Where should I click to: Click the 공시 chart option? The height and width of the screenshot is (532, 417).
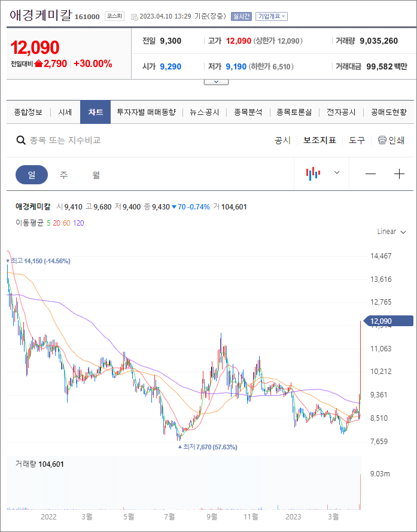click(282, 140)
